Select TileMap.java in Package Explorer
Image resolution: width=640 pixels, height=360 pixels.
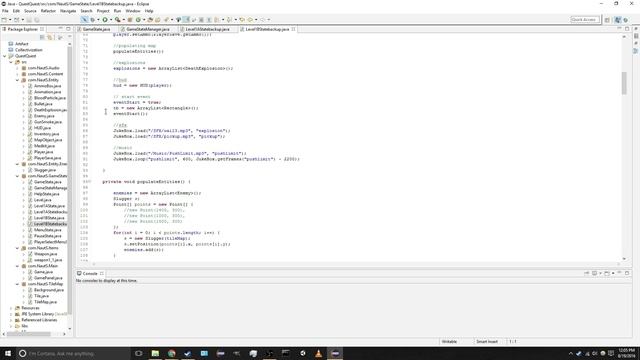click(x=45, y=302)
